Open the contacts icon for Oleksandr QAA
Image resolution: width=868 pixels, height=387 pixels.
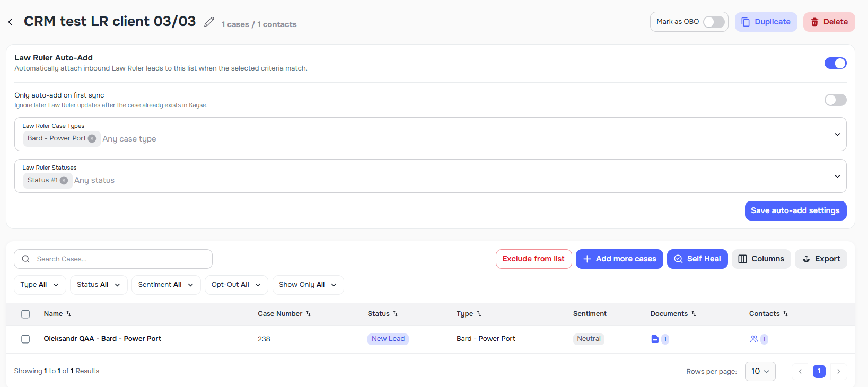click(754, 339)
